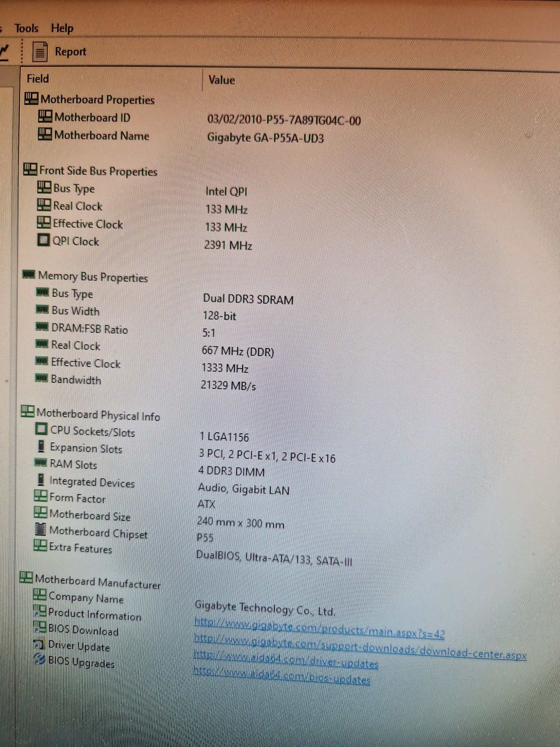Screen dimensions: 560x747
Task: Click the Driver Update row icon
Action: (39, 644)
